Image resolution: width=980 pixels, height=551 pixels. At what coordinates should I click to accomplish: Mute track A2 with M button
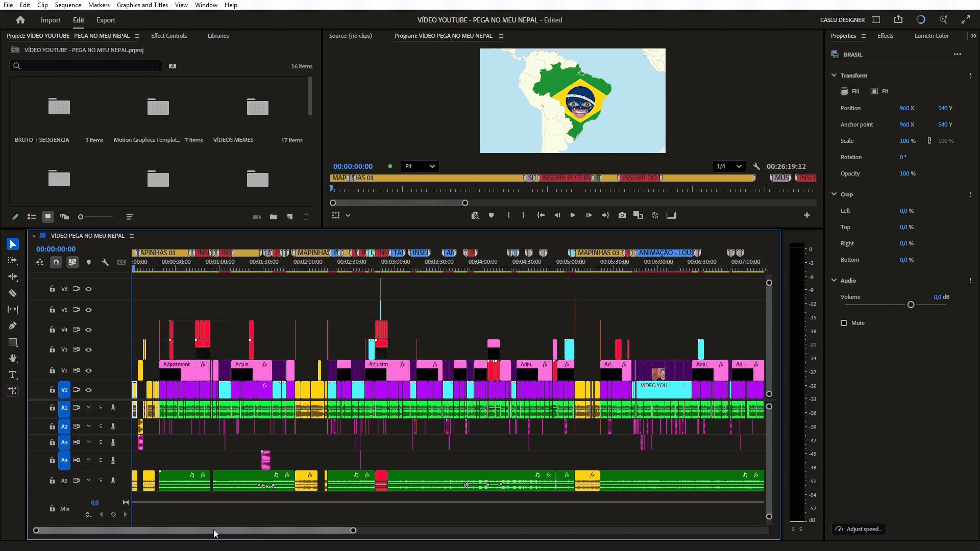click(88, 427)
